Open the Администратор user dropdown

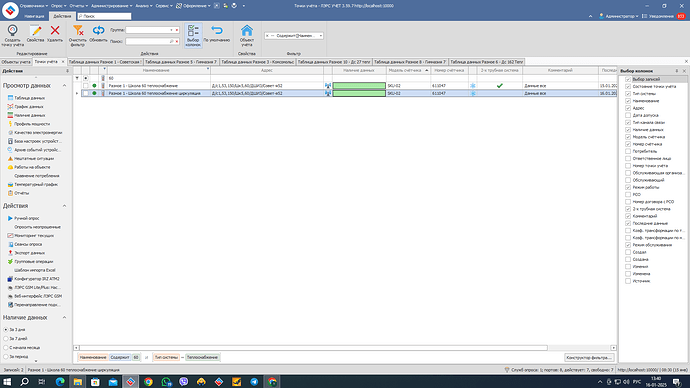coord(619,16)
